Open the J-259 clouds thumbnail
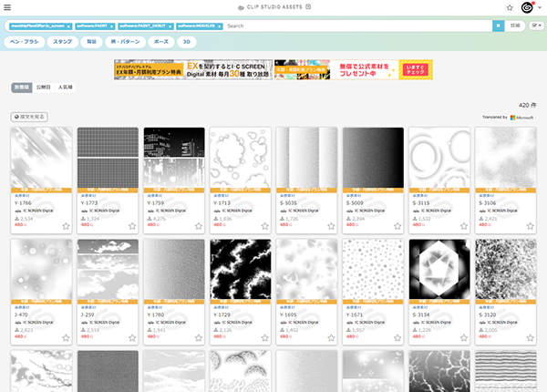This screenshot has height=392, width=547. click(108, 269)
